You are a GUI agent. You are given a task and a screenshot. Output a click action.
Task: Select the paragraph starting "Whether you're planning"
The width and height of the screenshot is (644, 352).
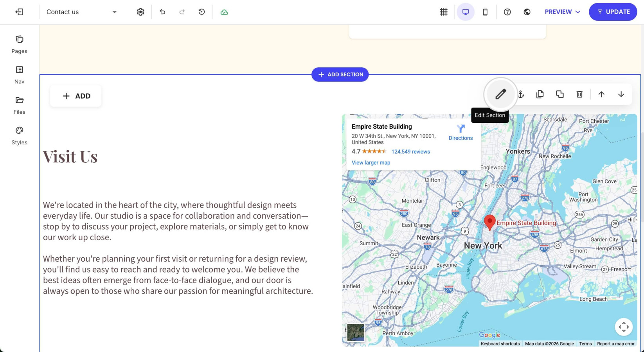tap(178, 275)
